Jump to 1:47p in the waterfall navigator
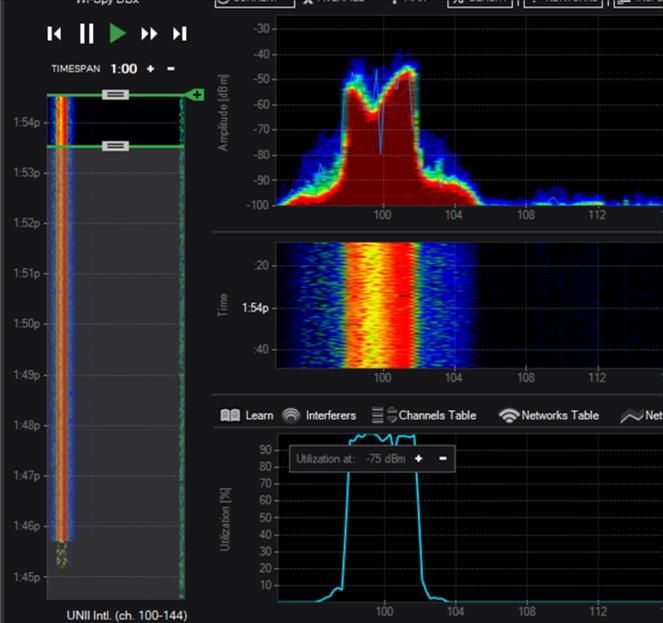This screenshot has width=663, height=623. 27,476
